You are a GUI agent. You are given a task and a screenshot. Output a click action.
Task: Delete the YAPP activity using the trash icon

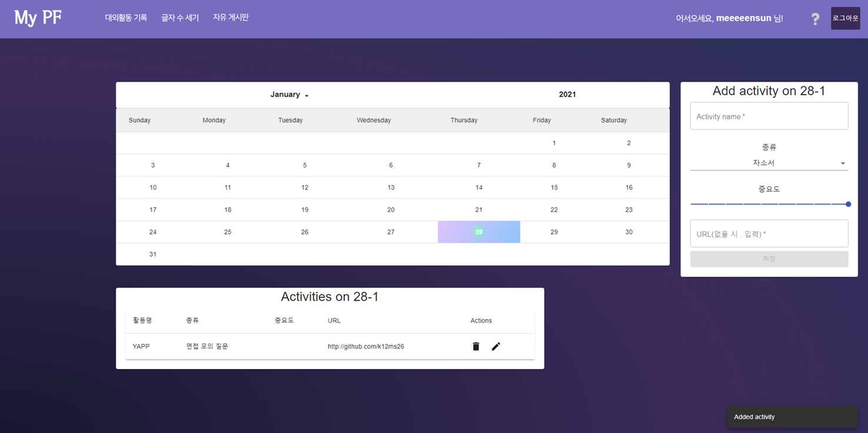(x=475, y=346)
